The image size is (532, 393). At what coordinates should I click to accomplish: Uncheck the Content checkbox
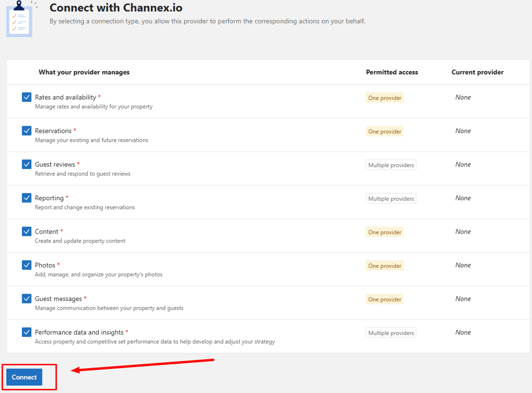click(27, 231)
